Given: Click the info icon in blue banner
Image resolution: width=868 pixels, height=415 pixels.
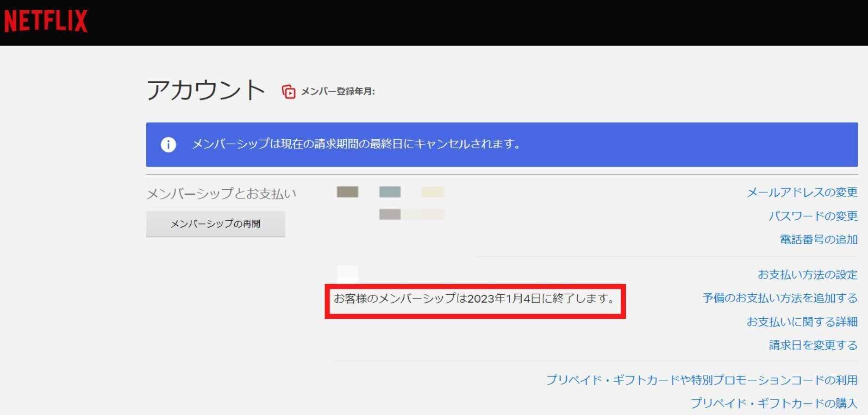Looking at the screenshot, I should [x=168, y=144].
